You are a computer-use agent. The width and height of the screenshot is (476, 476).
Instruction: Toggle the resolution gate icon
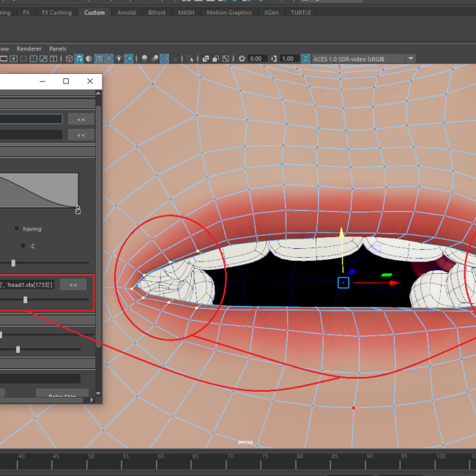pos(14,59)
